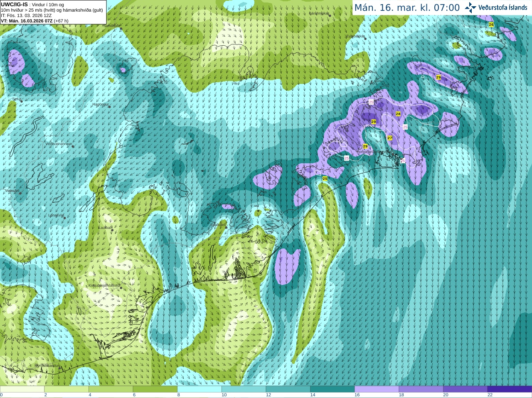Click the Veðurstofa Íslands name text
The image size is (532, 398).
click(503, 7)
